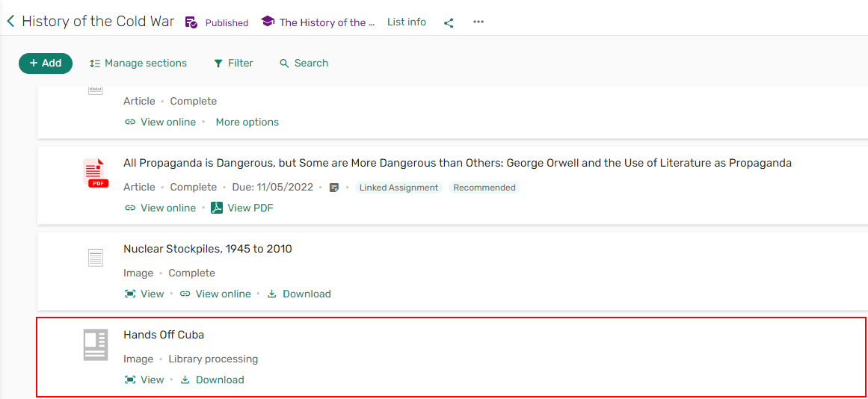
Task: Click the Library processing status text
Action: 213,359
